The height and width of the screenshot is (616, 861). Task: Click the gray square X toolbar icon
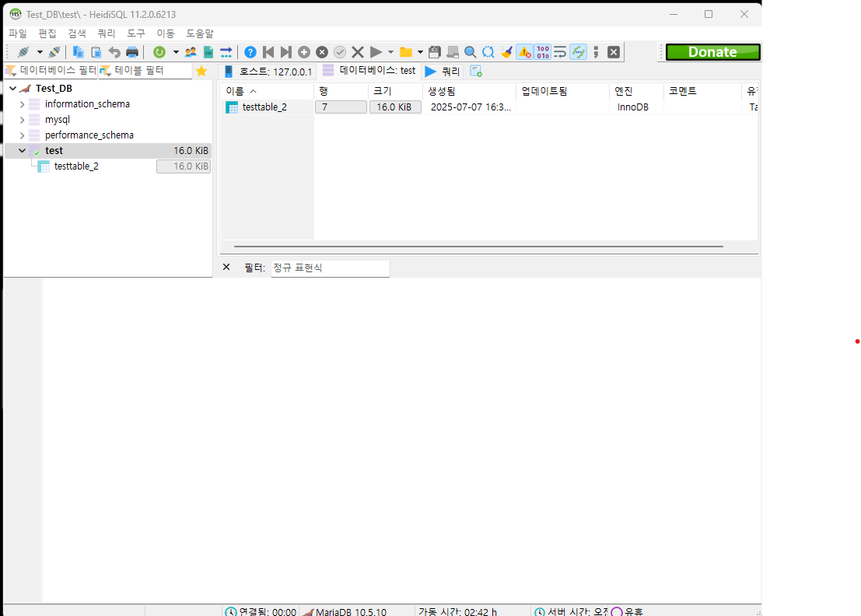[614, 52]
